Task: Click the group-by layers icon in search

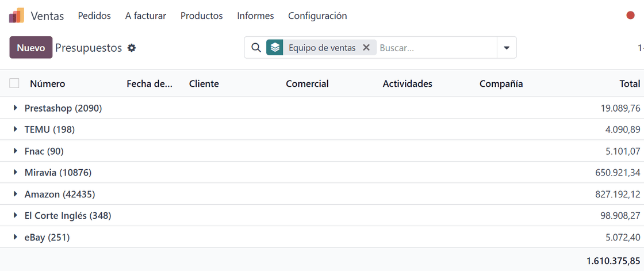Action: coord(275,48)
